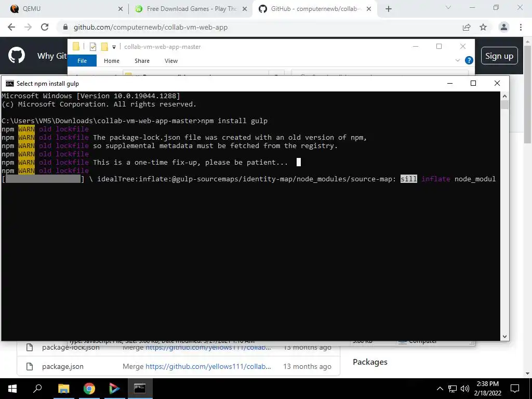This screenshot has width=532, height=399.
Task: Click the address bar URL
Action: [x=151, y=27]
